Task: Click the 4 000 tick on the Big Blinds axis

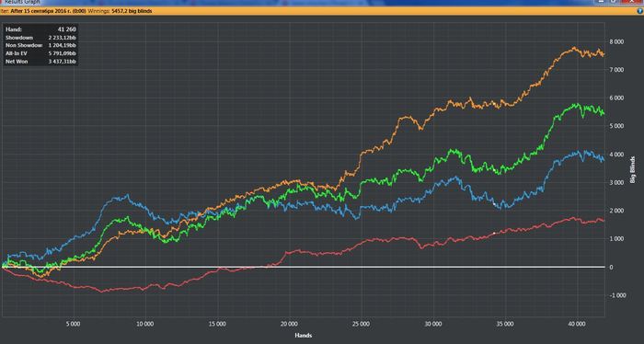Action: 617,155
